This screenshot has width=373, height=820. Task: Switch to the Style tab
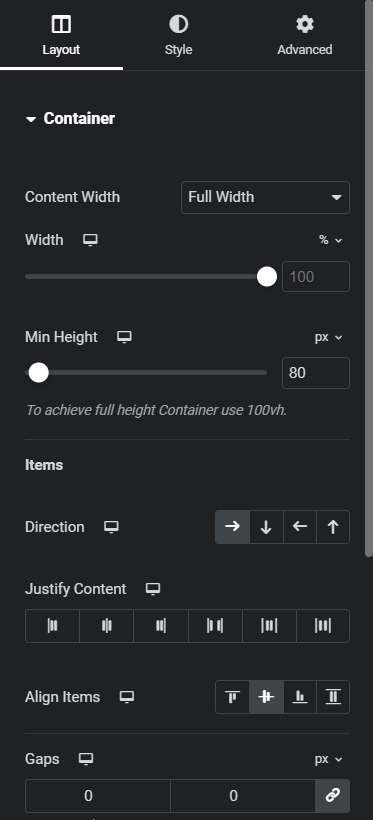click(x=178, y=35)
